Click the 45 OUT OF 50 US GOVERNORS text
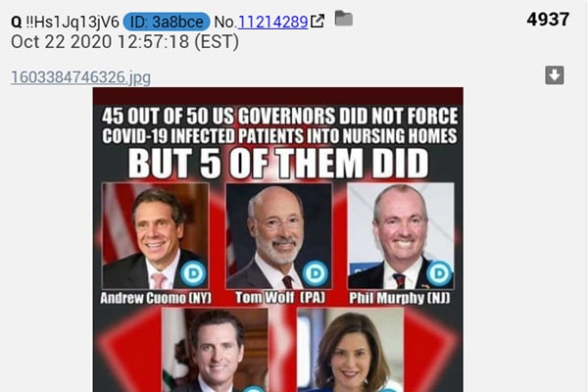 (x=218, y=116)
